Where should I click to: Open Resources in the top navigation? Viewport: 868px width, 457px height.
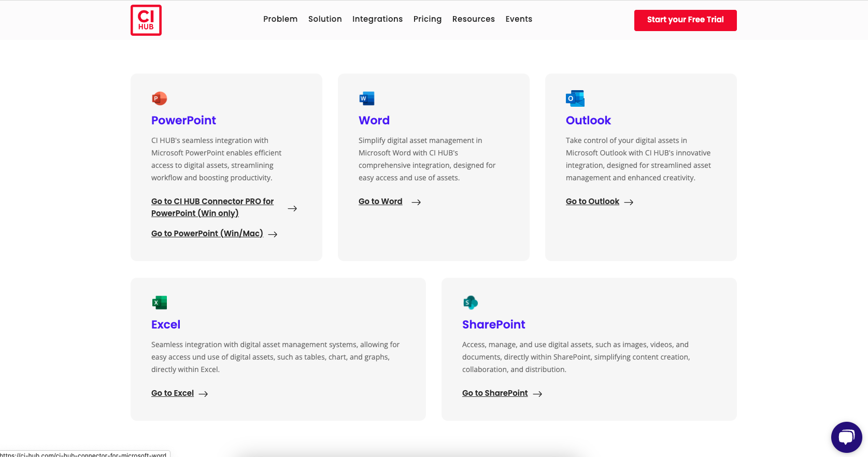tap(473, 19)
